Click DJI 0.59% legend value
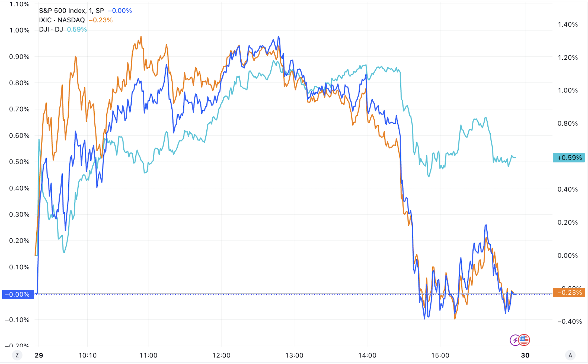588x364 pixels. coord(77,29)
